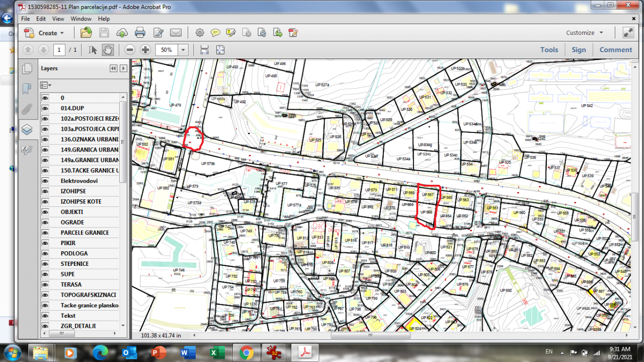Click the send by email envelope icon
644x362 pixels.
click(x=176, y=33)
